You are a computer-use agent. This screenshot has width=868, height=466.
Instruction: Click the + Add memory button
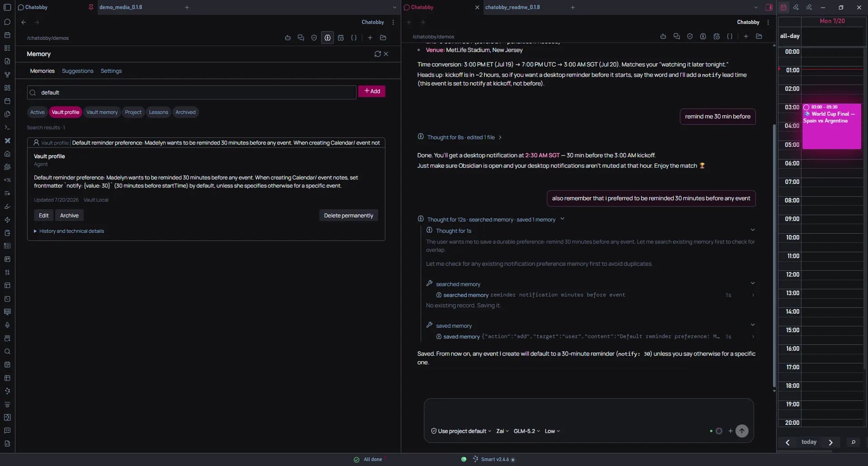(x=372, y=91)
